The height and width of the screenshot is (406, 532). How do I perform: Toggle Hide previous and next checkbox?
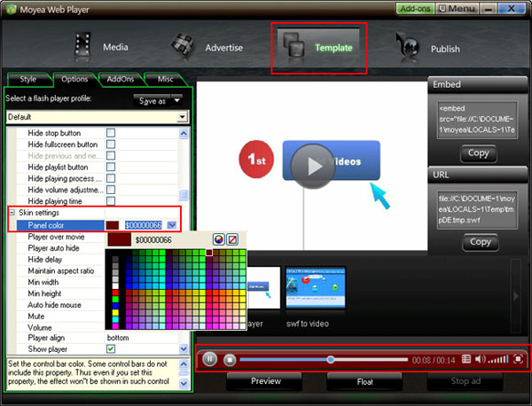(x=111, y=155)
